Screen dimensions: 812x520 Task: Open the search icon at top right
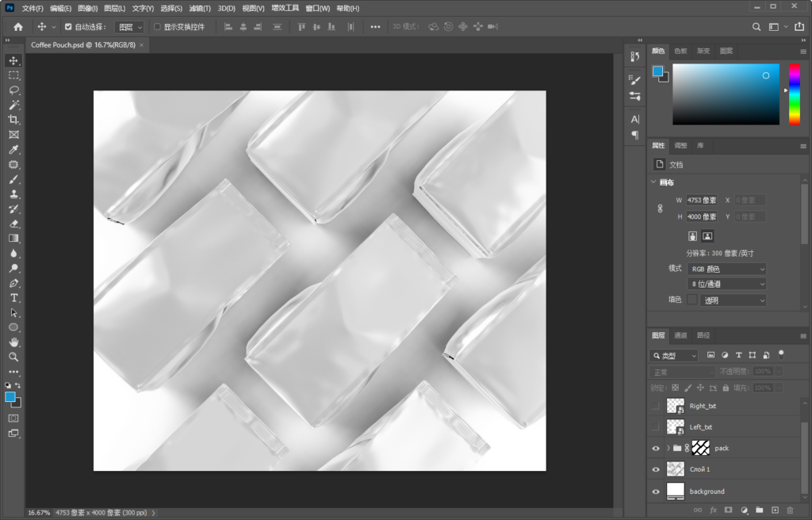pyautogui.click(x=756, y=27)
